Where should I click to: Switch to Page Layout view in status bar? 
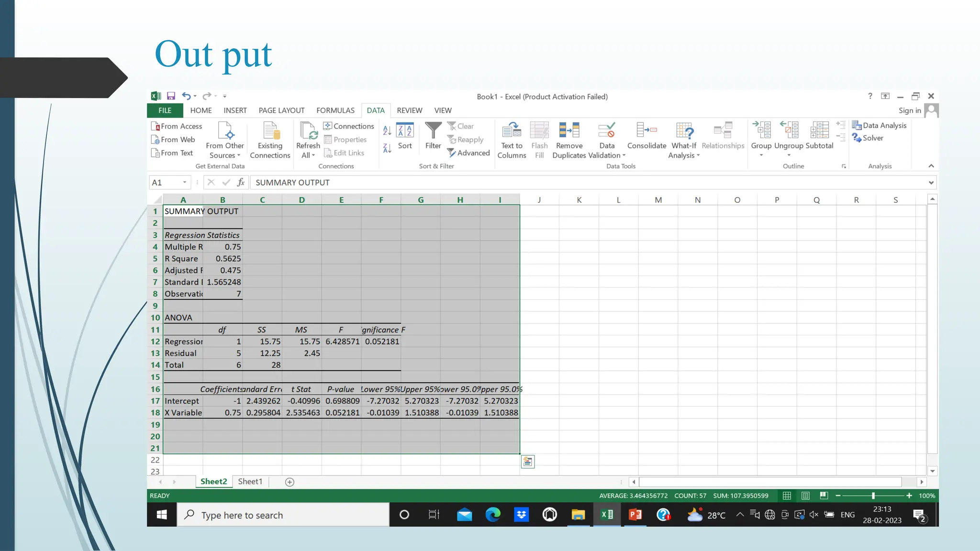coord(805,496)
